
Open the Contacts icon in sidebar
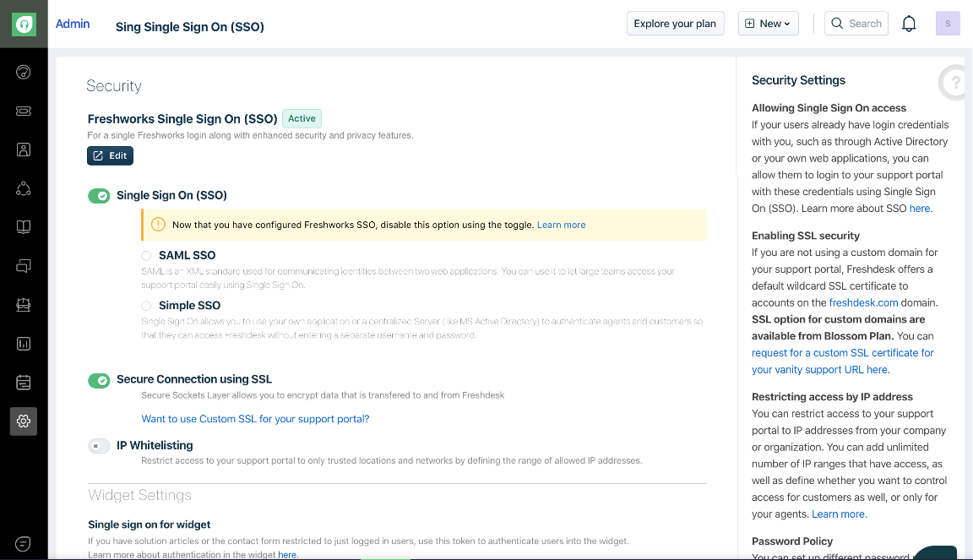[24, 150]
